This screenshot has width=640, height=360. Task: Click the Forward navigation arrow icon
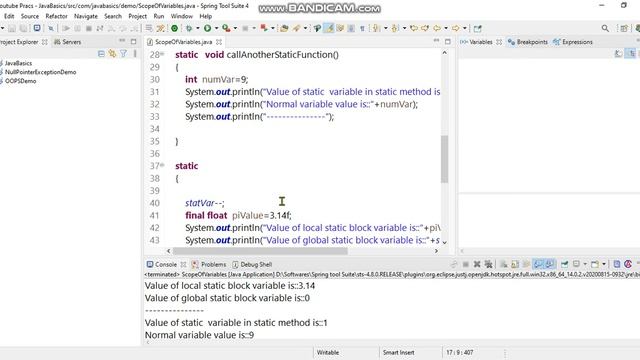point(455,28)
